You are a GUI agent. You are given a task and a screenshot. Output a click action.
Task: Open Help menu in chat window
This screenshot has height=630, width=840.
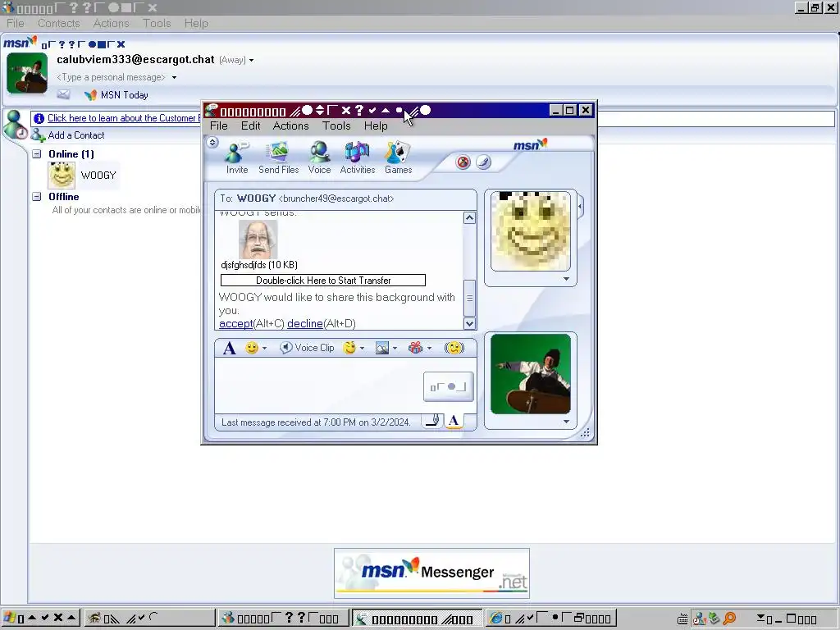(376, 126)
